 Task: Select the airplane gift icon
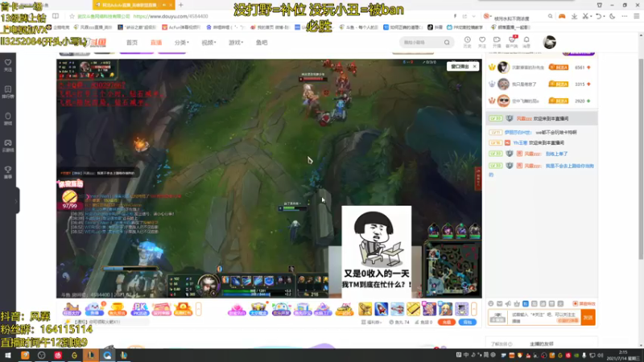pyautogui.click(x=397, y=309)
